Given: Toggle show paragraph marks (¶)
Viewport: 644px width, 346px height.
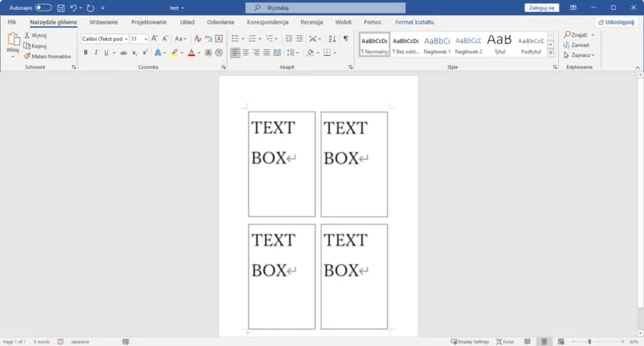Looking at the screenshot, I should [x=346, y=38].
